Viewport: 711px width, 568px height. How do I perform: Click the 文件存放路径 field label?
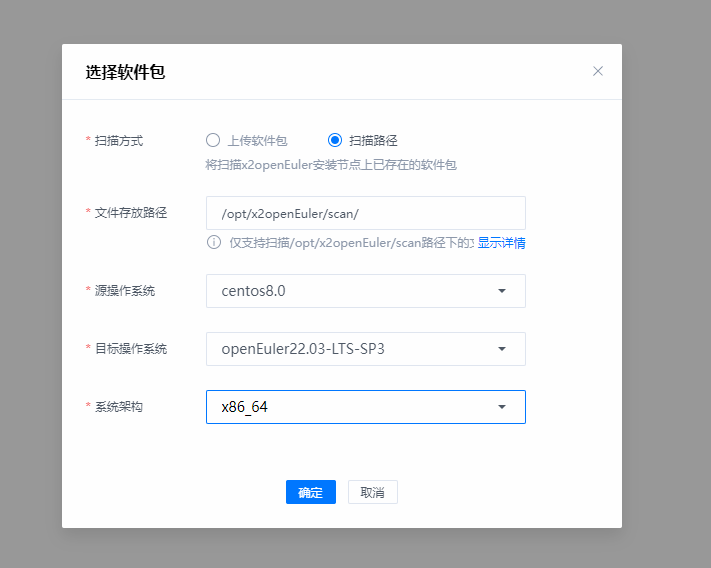pos(130,213)
